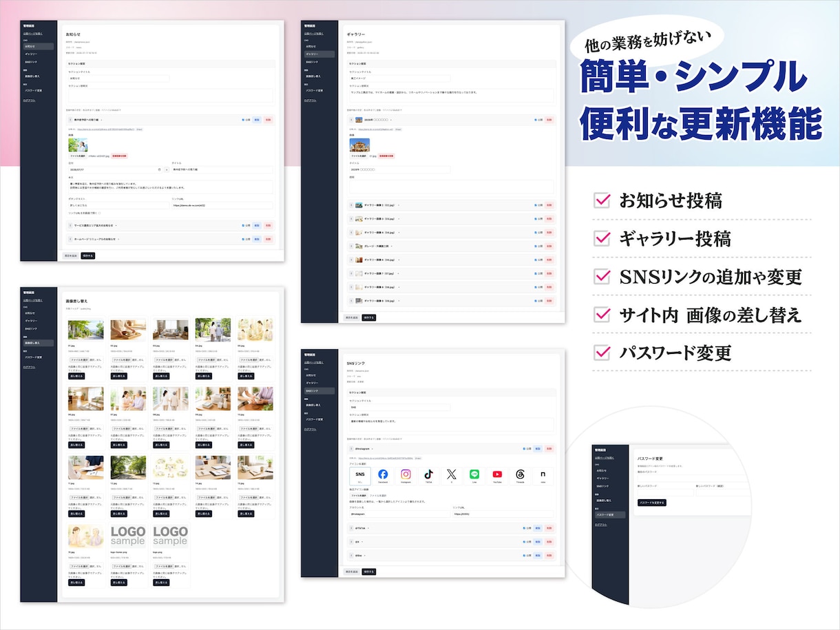Screen dimensions: 840x630
Task: Pick the LINE icon in SNS link panel
Action: pyautogui.click(x=474, y=476)
